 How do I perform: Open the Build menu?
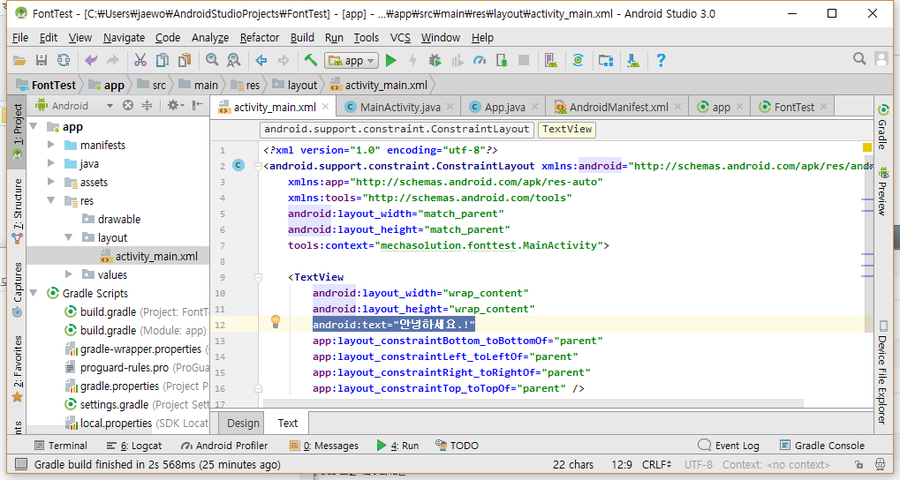[x=302, y=37]
